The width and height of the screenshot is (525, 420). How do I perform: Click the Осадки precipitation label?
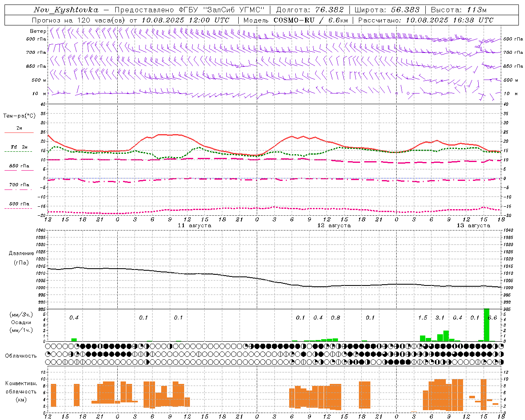[21, 322]
